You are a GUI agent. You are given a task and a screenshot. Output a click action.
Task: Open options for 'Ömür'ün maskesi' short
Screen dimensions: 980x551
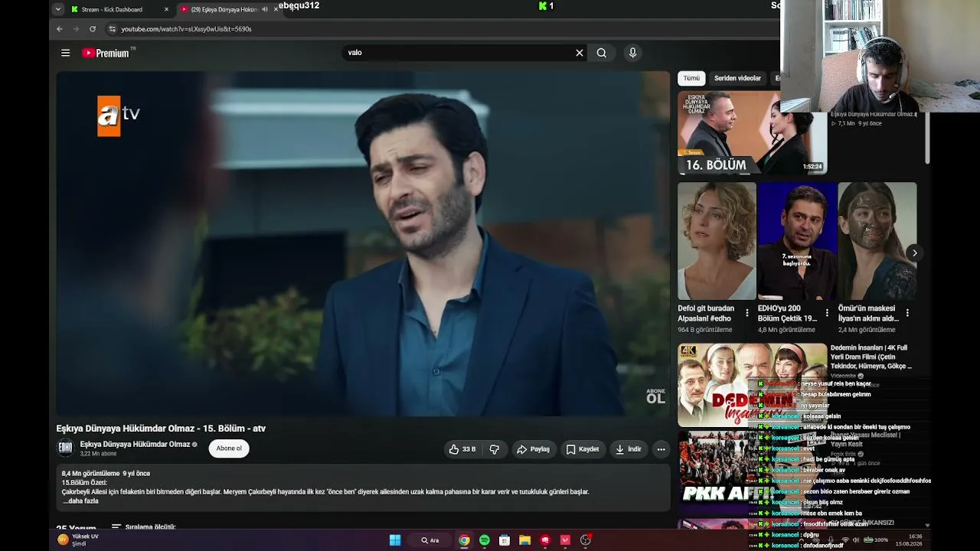[x=907, y=313]
